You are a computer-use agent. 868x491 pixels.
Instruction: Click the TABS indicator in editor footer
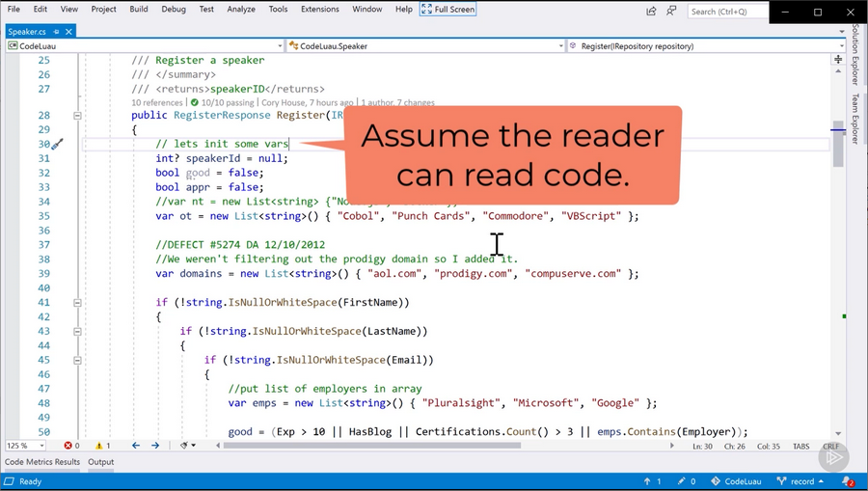coord(801,447)
